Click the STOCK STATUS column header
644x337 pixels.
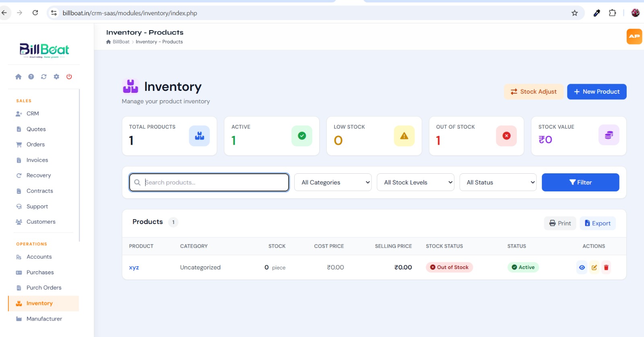444,246
